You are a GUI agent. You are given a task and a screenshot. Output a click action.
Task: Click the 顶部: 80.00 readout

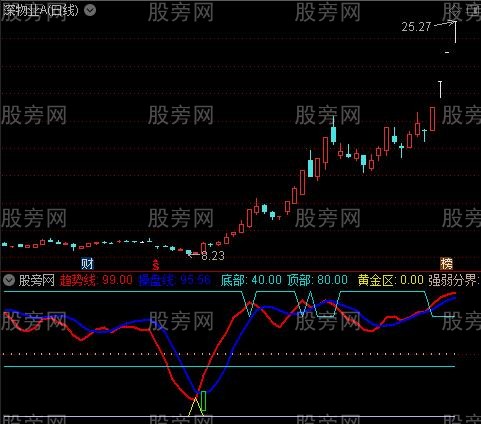(317, 280)
